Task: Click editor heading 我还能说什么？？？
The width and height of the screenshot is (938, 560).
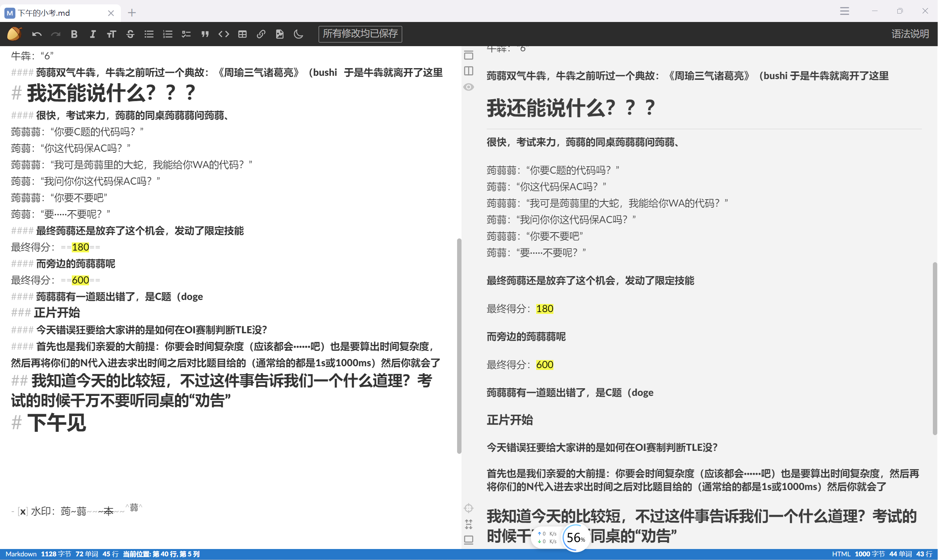Action: coord(111,93)
